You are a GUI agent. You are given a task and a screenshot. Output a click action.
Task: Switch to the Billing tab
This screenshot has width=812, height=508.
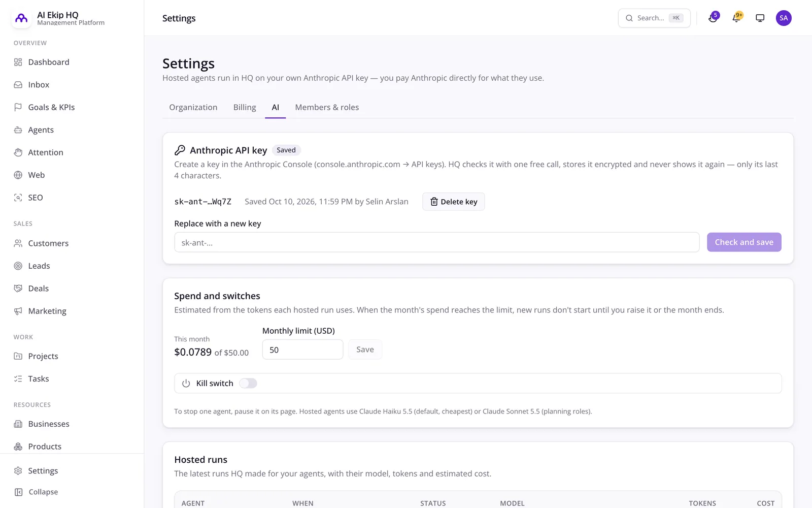pos(245,107)
